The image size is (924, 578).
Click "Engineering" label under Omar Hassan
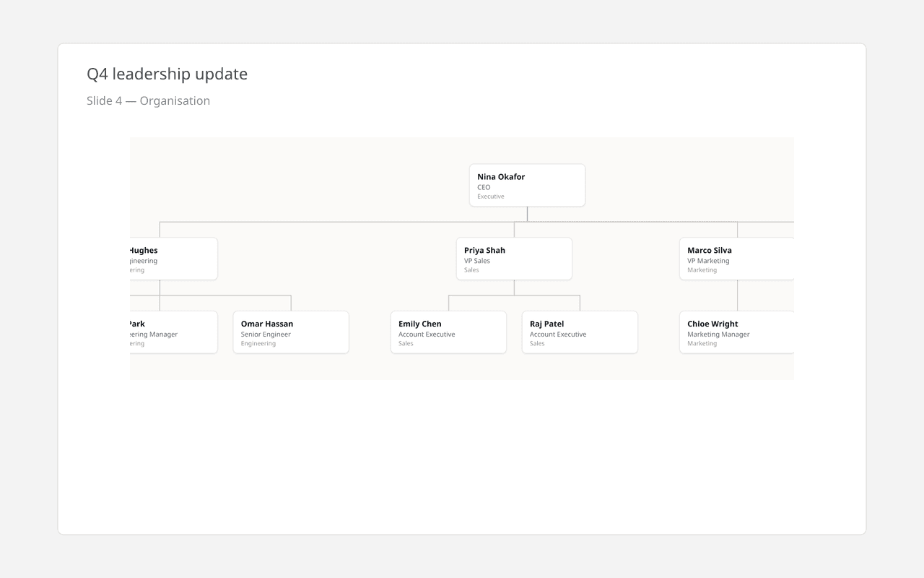pyautogui.click(x=258, y=344)
